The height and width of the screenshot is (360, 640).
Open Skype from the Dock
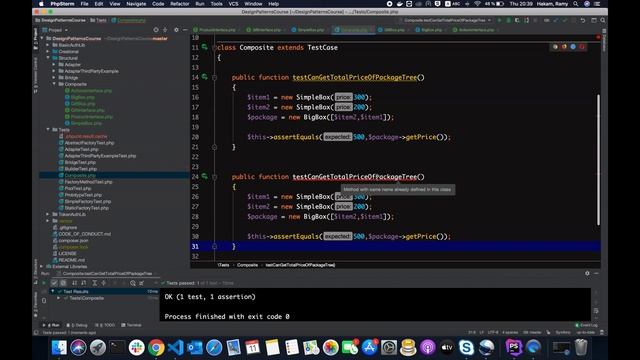pos(466,348)
